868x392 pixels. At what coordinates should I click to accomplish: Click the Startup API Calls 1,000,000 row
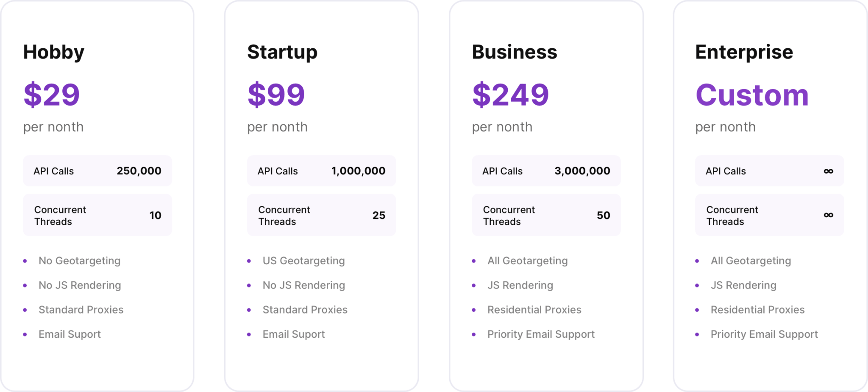point(321,171)
